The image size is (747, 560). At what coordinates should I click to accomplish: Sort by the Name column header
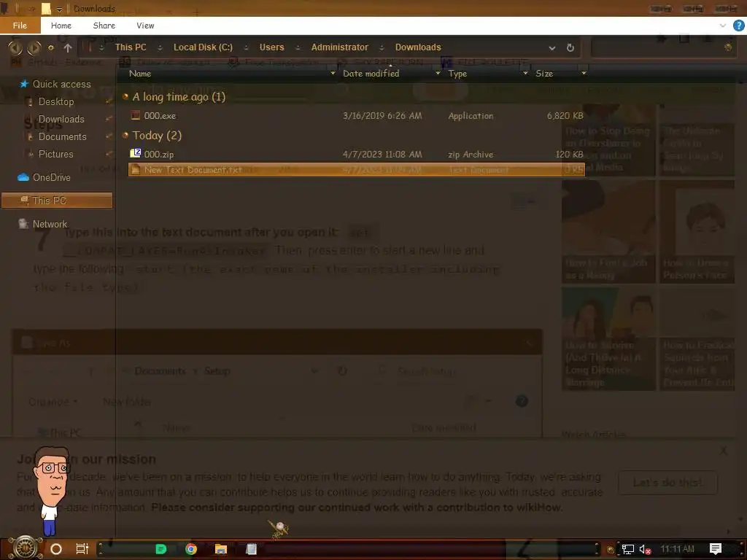pos(140,74)
